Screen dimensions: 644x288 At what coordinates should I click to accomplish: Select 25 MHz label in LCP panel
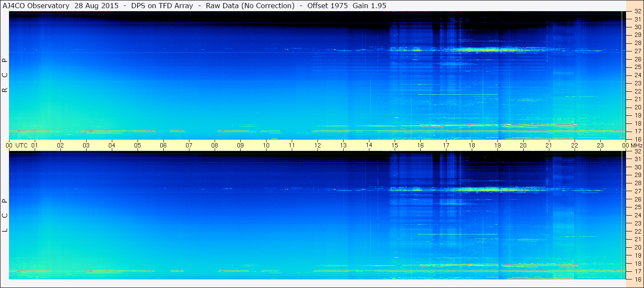(637, 207)
